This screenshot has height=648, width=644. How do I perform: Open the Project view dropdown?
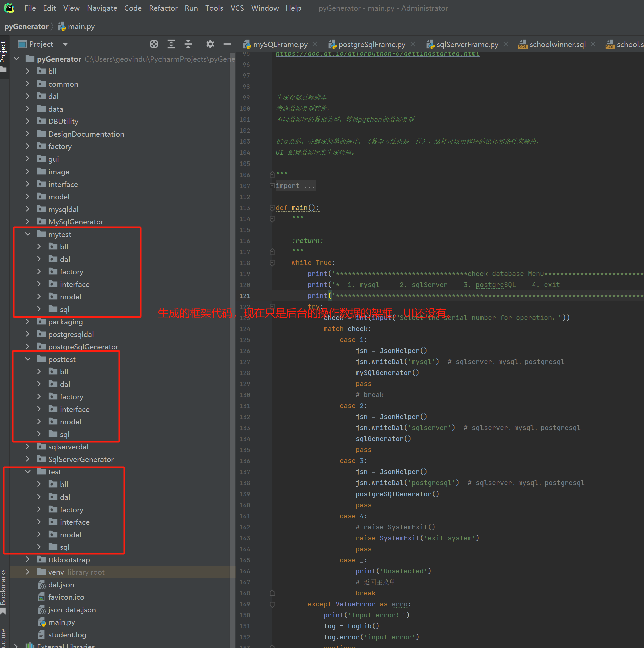point(65,44)
